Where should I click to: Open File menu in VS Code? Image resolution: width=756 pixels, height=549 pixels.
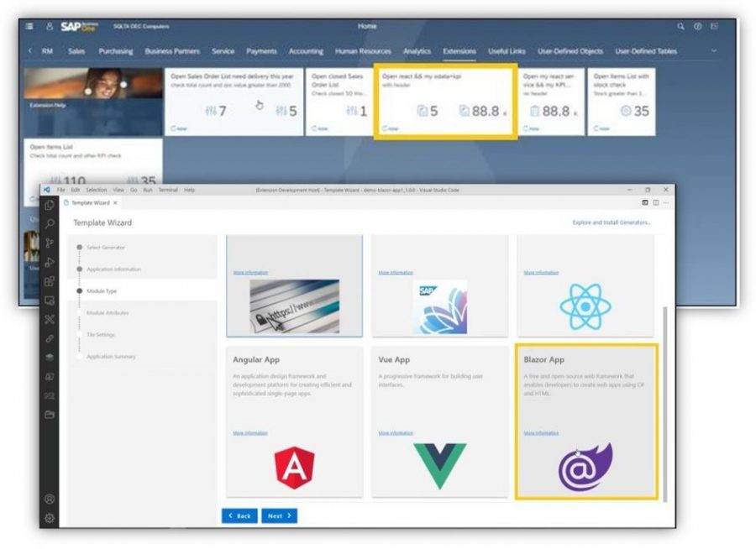pos(60,190)
